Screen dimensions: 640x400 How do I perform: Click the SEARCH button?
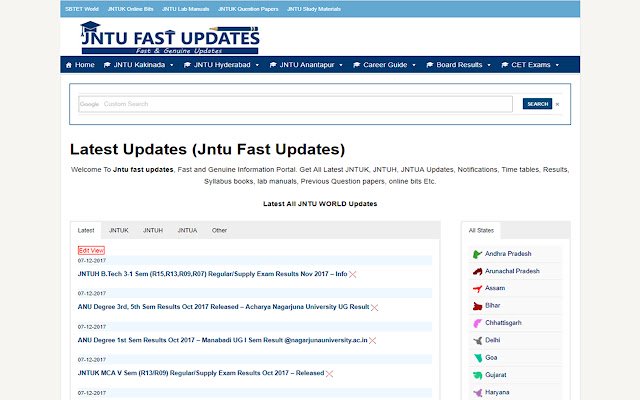[537, 104]
